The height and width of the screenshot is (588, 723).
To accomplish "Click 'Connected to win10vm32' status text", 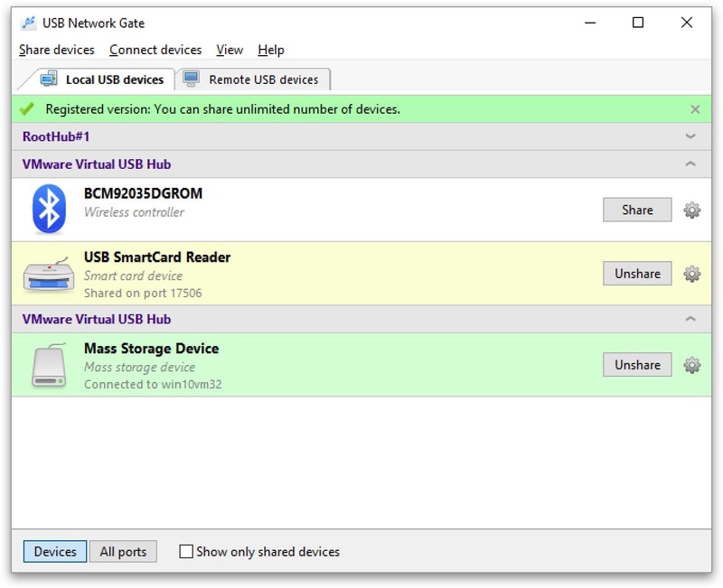I will coord(153,384).
